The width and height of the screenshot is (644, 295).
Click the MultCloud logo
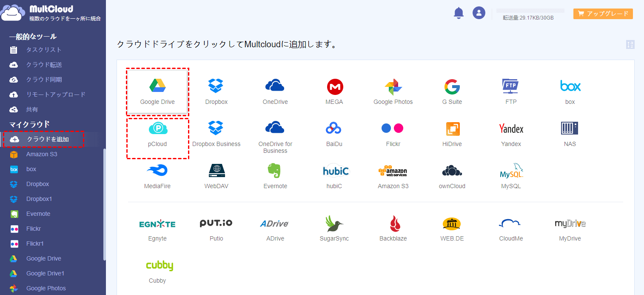point(51,13)
